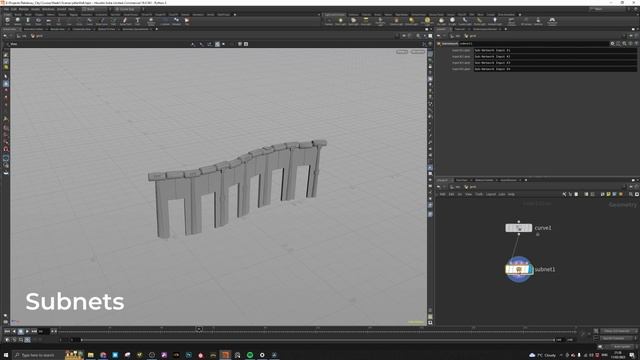Select the Torus shelf tool

pyautogui.click(x=38, y=21)
